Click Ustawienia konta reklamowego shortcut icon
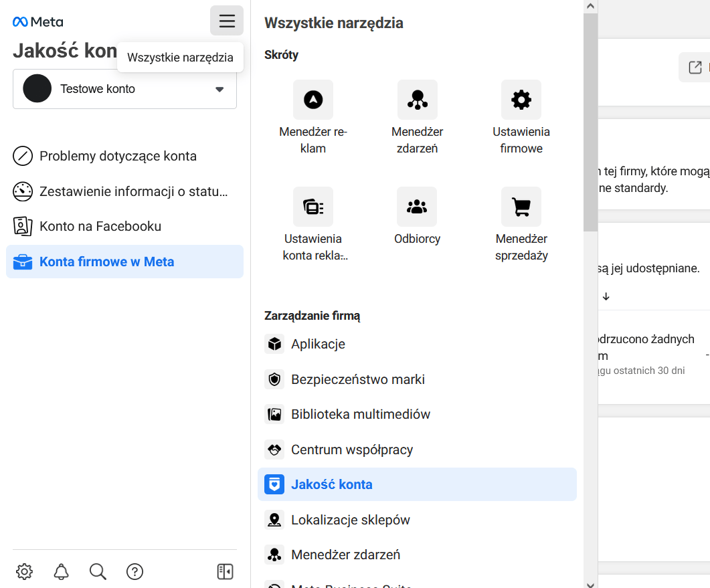 [313, 207]
